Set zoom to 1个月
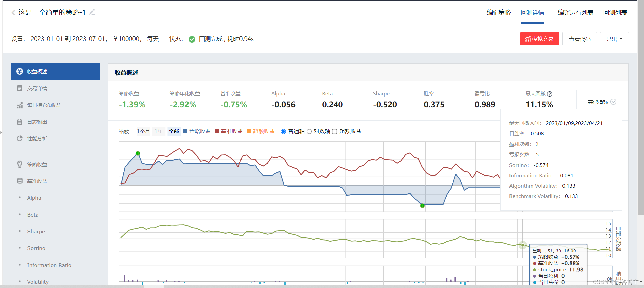 pos(143,131)
